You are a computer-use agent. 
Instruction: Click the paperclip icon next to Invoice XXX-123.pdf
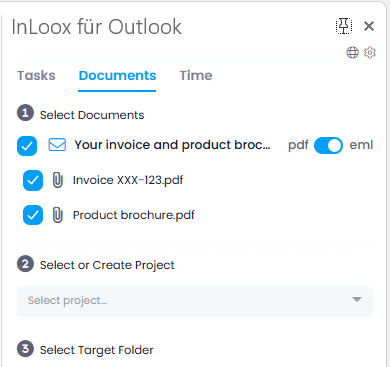point(58,180)
